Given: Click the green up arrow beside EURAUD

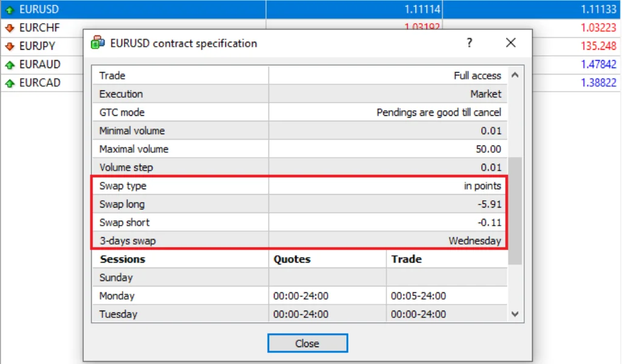Looking at the screenshot, I should [9, 64].
